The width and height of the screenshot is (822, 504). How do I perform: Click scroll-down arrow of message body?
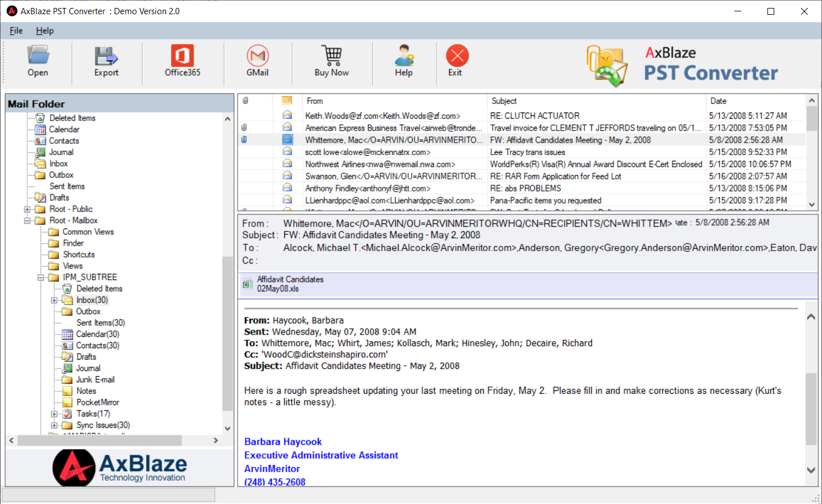click(811, 470)
